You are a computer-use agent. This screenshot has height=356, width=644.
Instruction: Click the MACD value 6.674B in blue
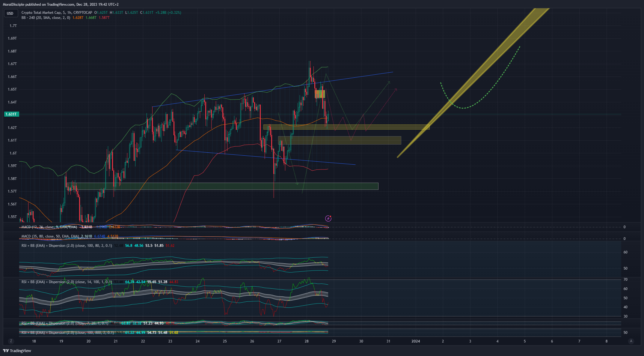click(x=100, y=236)
